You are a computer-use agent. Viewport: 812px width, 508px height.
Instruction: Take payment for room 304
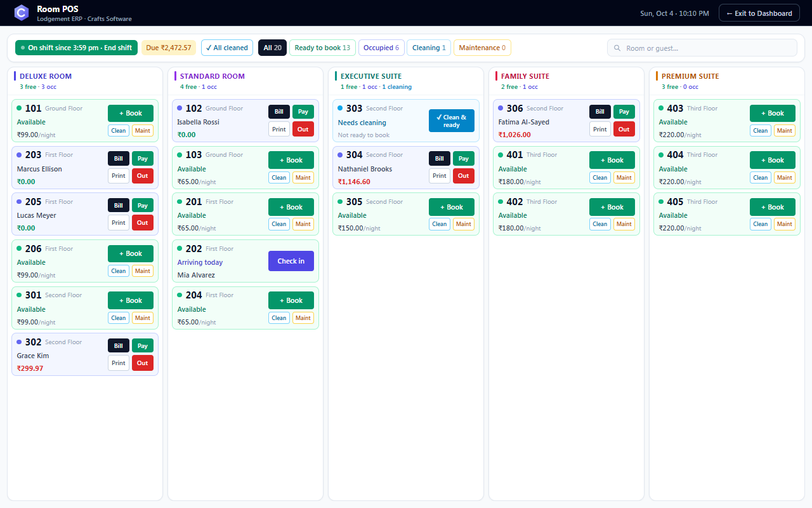tap(464, 159)
